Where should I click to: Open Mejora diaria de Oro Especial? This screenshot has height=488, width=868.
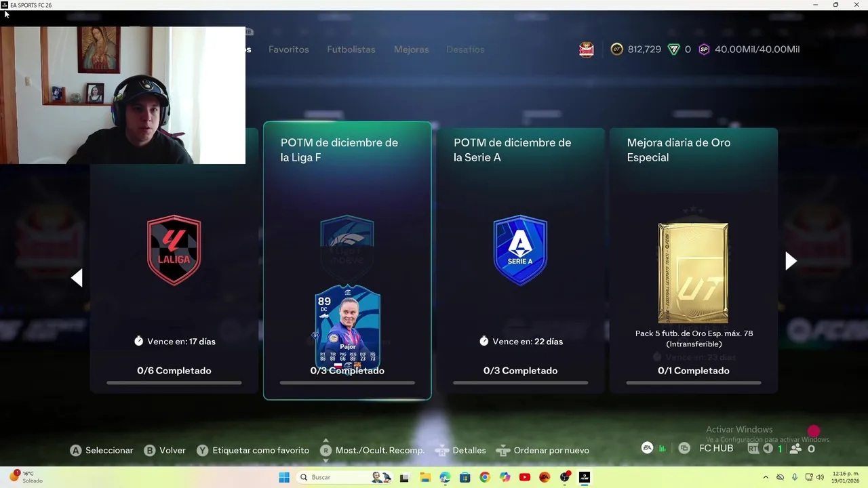(693, 261)
